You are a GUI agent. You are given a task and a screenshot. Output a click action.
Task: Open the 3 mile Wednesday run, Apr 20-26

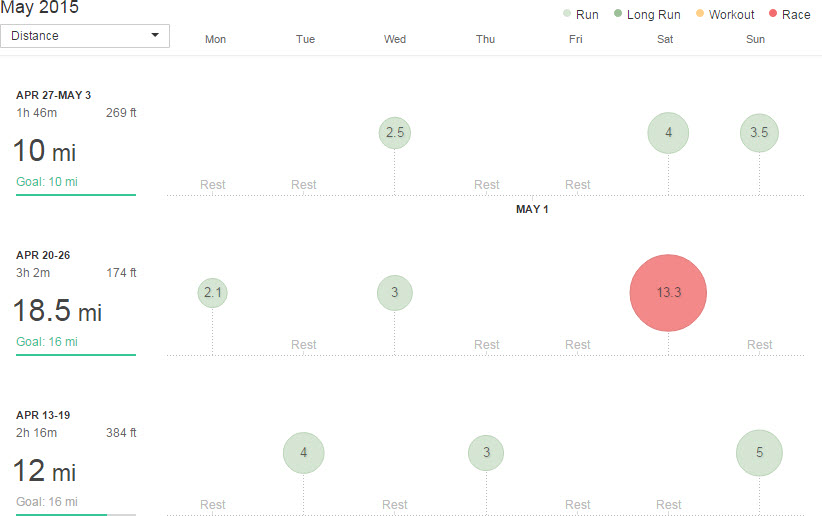pos(395,293)
